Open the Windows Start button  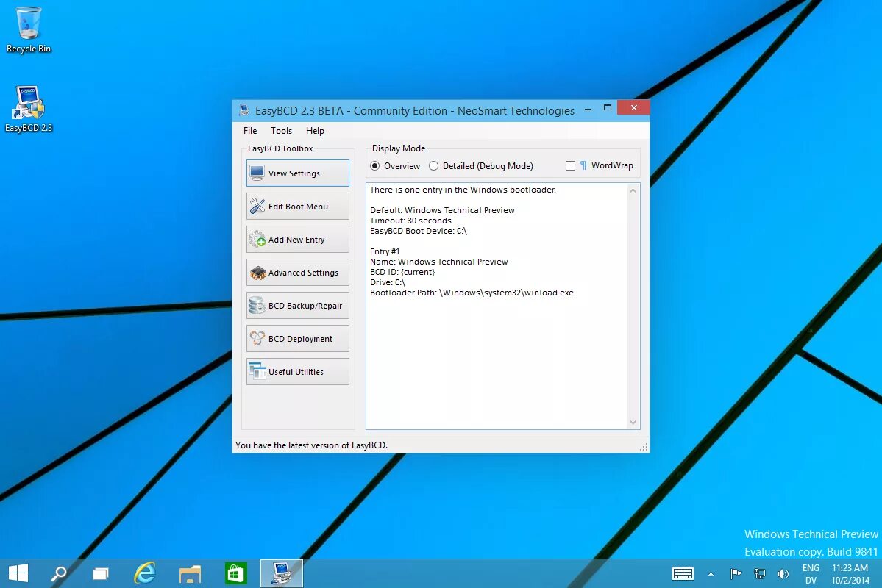pyautogui.click(x=18, y=573)
